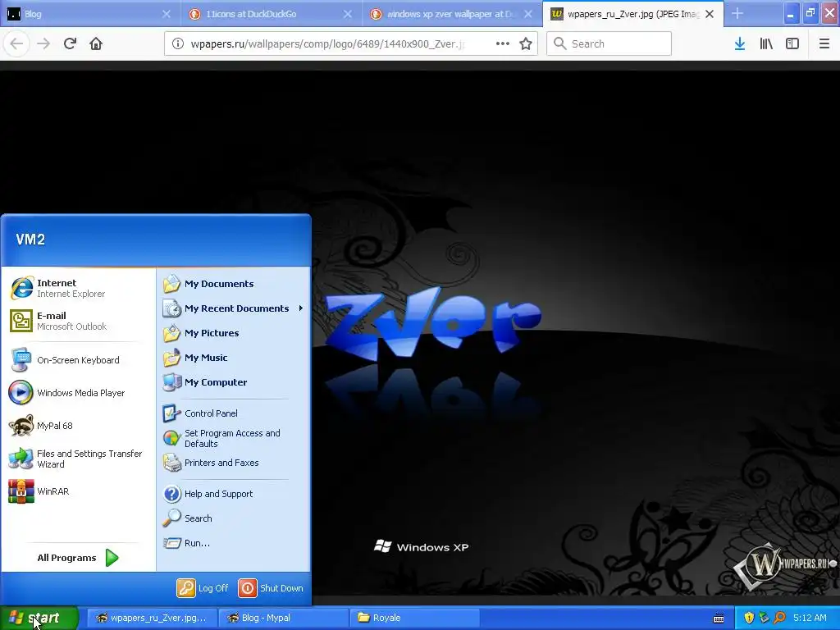Click the browser Search box
840x630 pixels.
click(609, 44)
